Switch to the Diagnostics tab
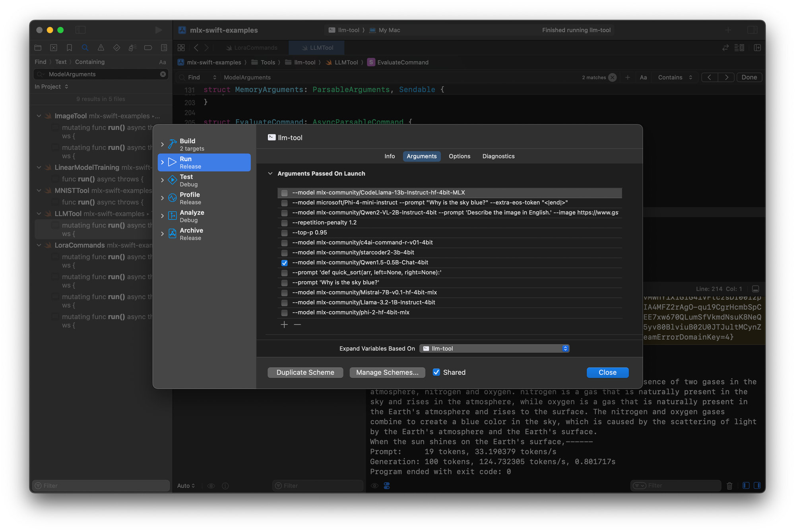The width and height of the screenshot is (795, 532). point(498,156)
